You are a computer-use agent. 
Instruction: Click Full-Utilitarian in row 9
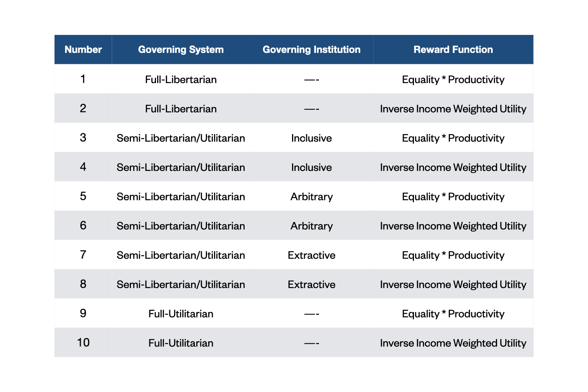pyautogui.click(x=181, y=314)
